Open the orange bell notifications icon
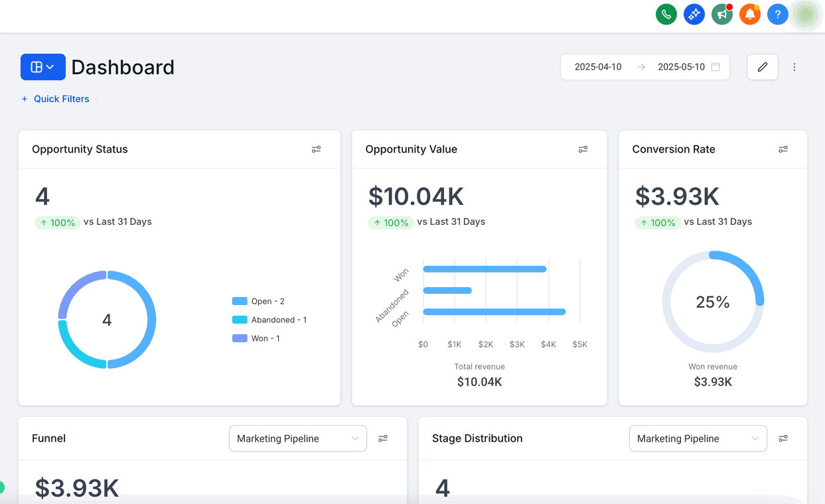The width and height of the screenshot is (825, 504). [x=750, y=14]
